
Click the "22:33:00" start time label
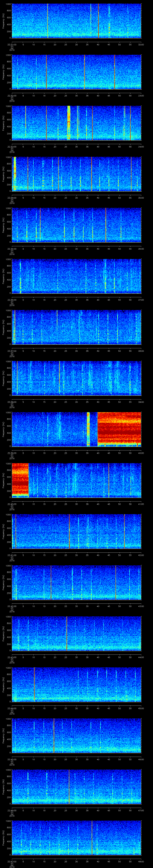[12, 147]
